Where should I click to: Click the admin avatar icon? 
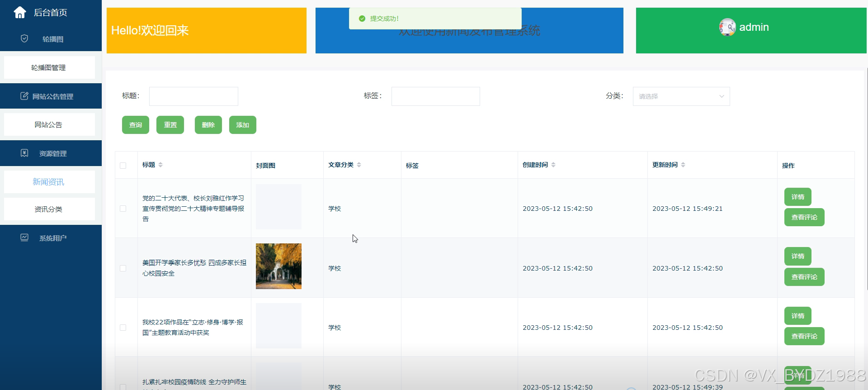pos(727,27)
